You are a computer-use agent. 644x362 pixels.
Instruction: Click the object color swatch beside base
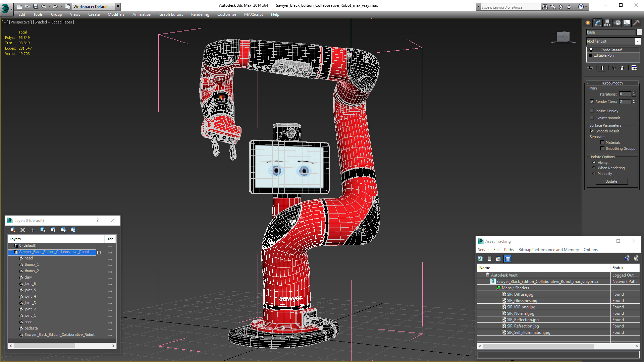coord(639,32)
